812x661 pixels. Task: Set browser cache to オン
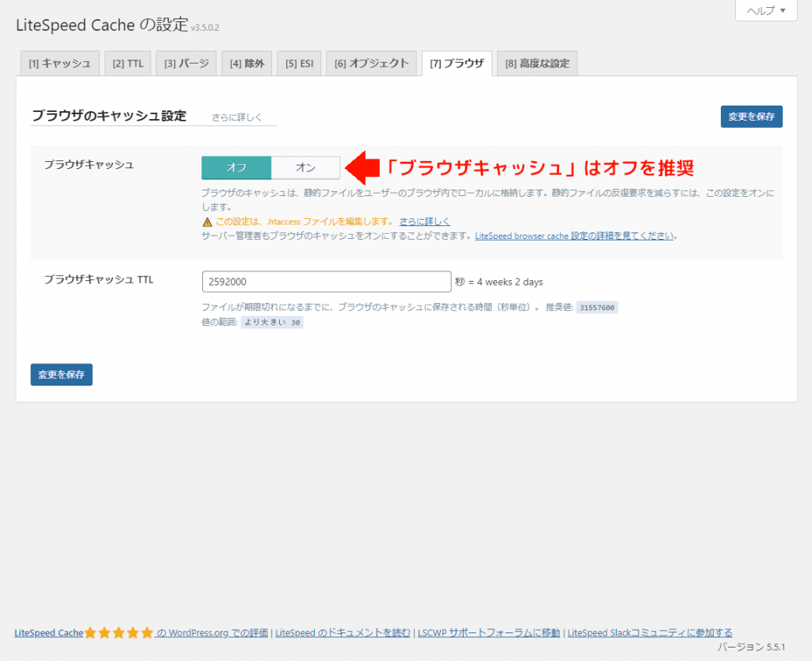coord(305,167)
